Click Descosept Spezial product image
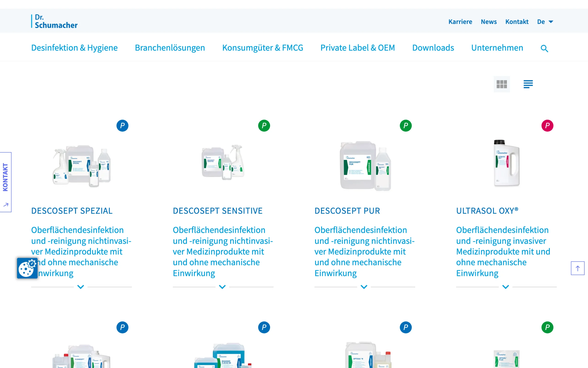The image size is (588, 368). pyautogui.click(x=82, y=166)
